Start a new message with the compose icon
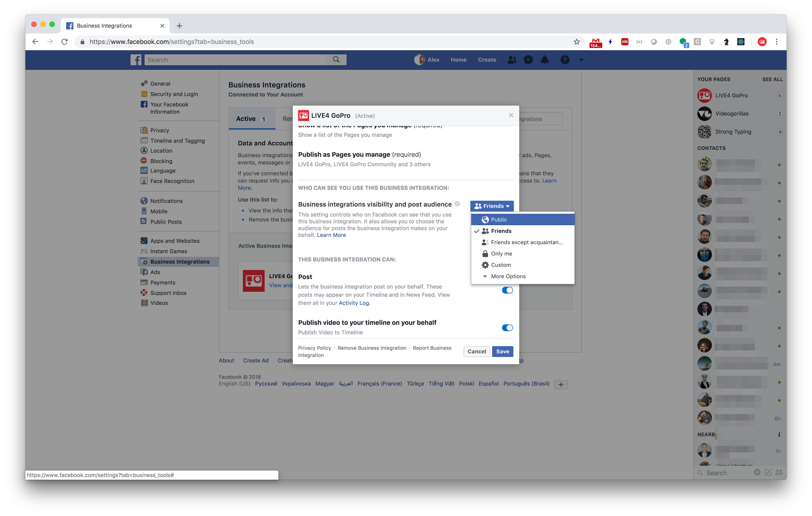Image resolution: width=812 pixels, height=516 pixels. (768, 472)
